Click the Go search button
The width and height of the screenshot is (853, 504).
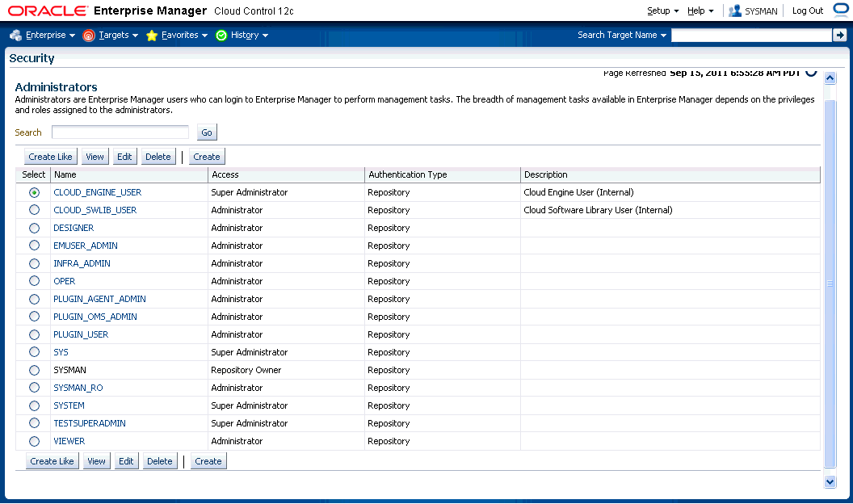207,132
